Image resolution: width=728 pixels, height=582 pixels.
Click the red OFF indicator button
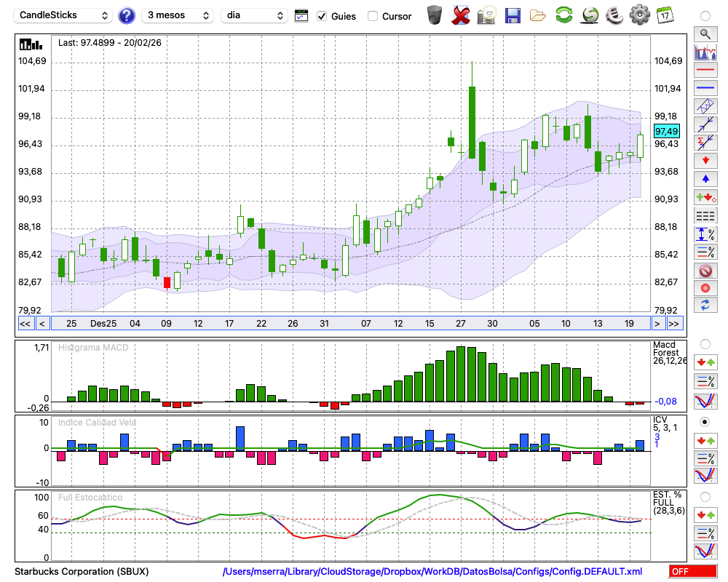692,572
